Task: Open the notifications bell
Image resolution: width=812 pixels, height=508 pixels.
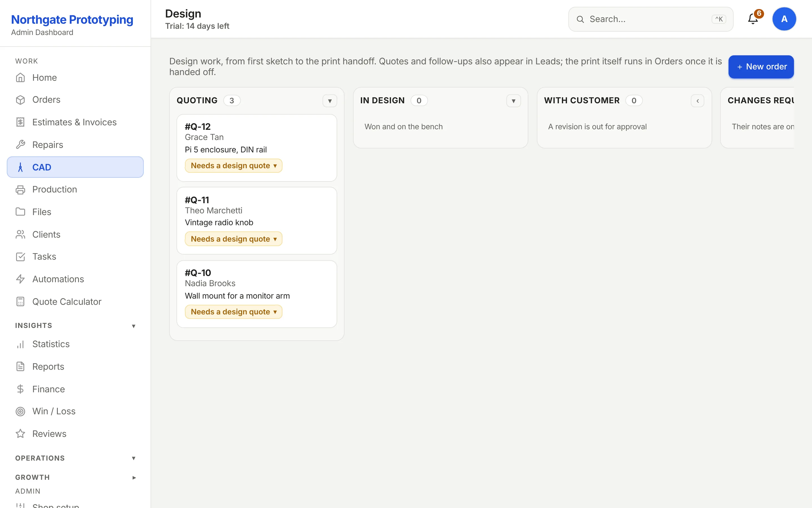Action: [753, 19]
